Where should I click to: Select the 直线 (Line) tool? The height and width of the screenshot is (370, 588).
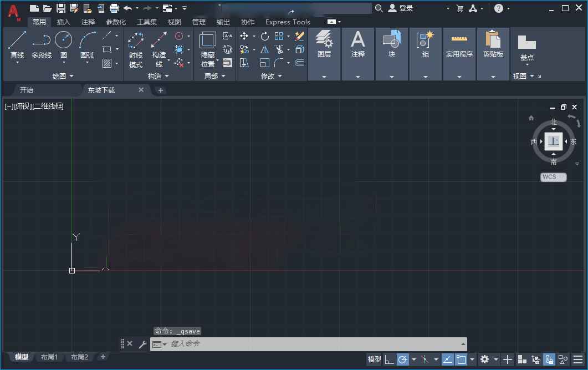17,45
